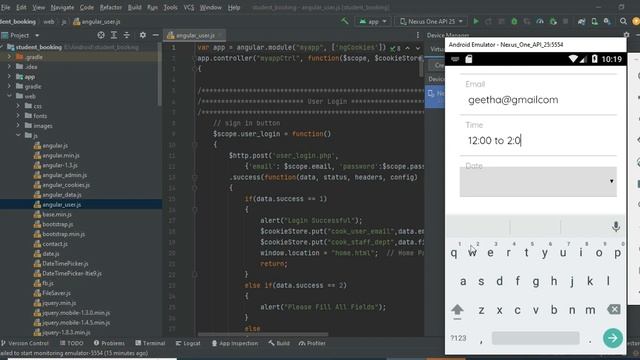Viewport: 640px width, 360px height.
Task: Open Project panel gear options
Action: (x=142, y=36)
